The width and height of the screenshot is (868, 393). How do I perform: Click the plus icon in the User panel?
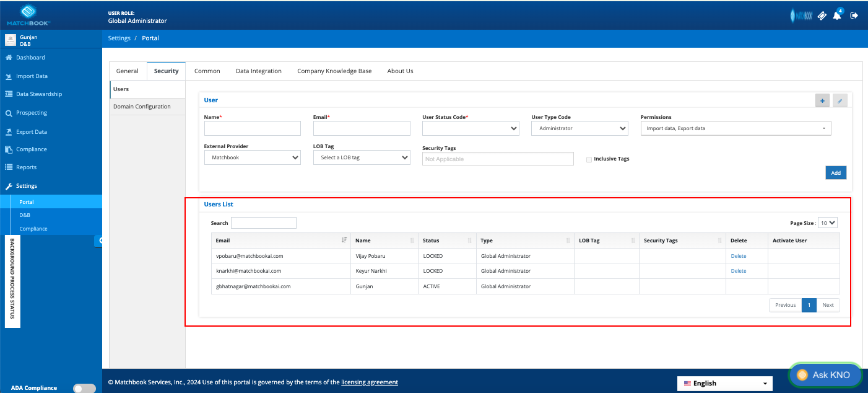pos(823,100)
